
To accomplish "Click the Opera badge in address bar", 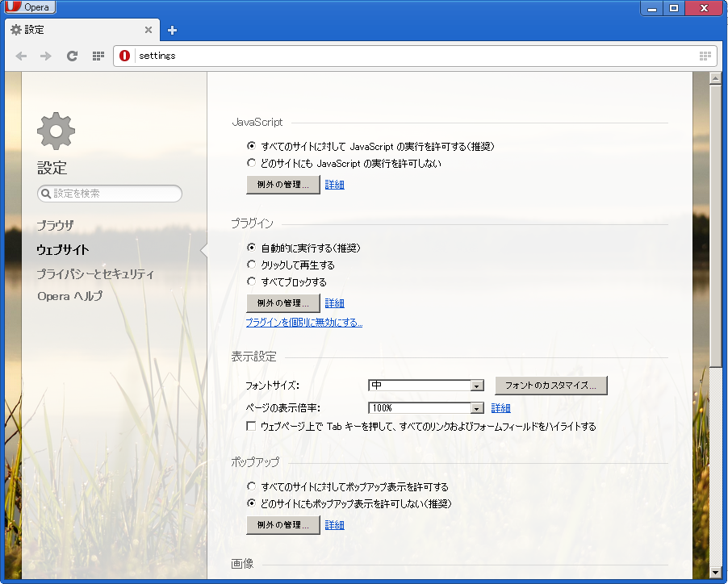I will tap(124, 56).
